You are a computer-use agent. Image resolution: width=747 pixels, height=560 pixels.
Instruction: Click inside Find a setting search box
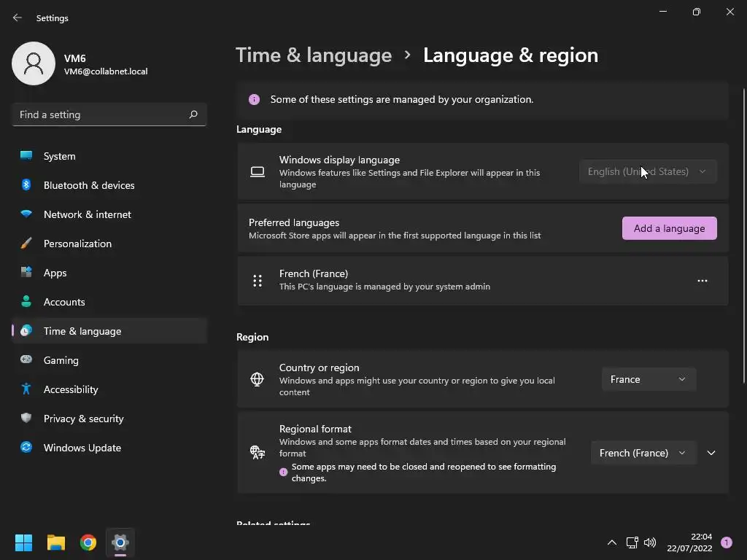(109, 114)
